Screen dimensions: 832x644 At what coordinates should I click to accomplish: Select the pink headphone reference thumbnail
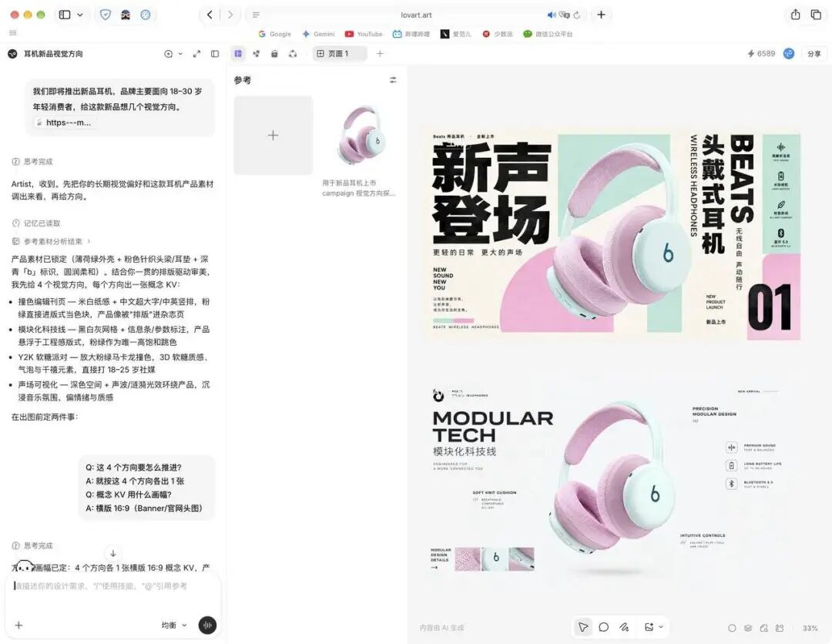360,136
